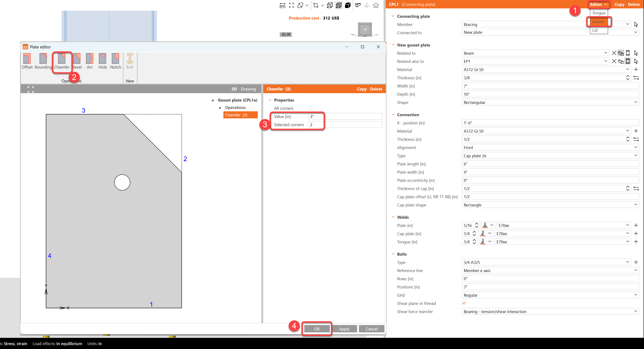Viewport: 644px width, 349px height.
Task: Click the dimension ruler icon in view toolbar
Action: [x=283, y=5]
